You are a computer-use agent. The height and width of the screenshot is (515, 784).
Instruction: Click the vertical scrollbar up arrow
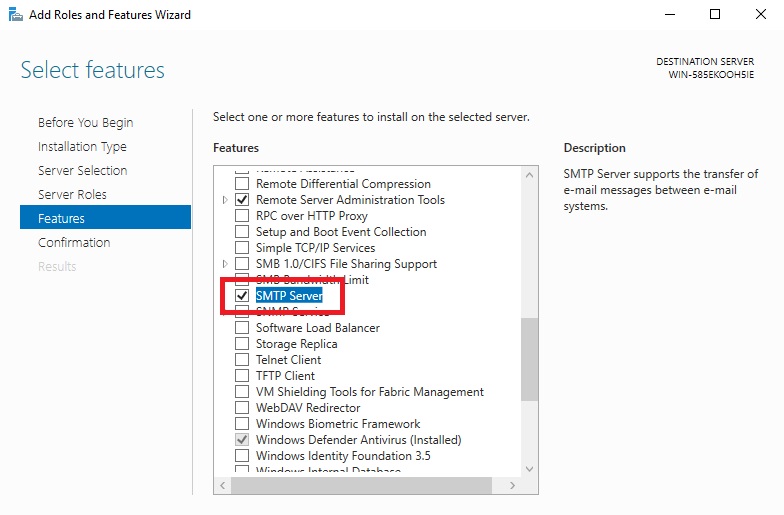coord(530,173)
